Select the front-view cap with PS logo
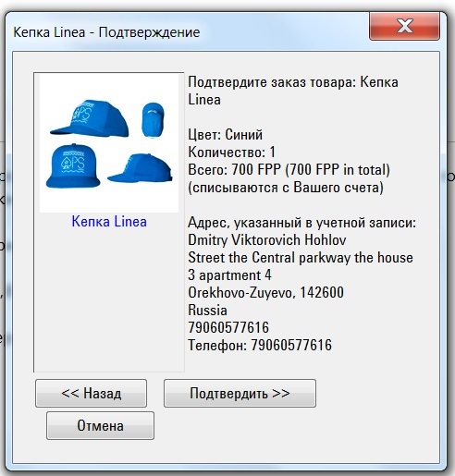The image size is (455, 476). (x=73, y=165)
